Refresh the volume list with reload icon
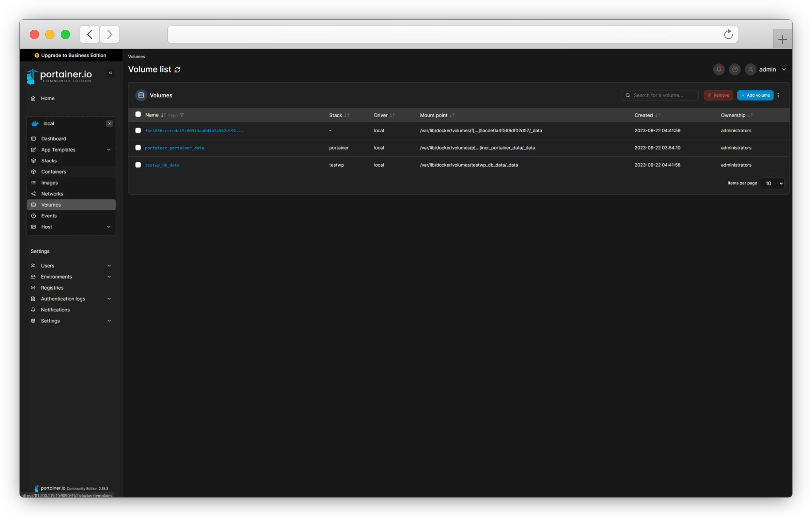This screenshot has height=517, width=812. point(177,70)
